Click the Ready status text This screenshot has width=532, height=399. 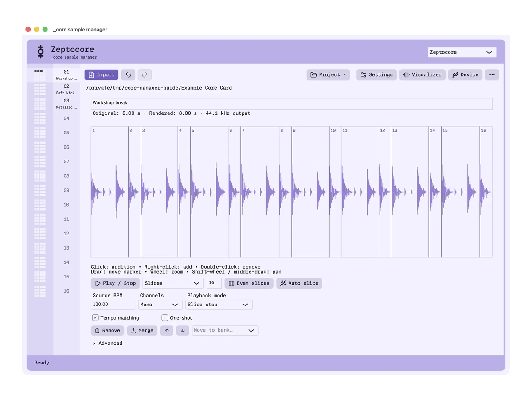pyautogui.click(x=42, y=363)
